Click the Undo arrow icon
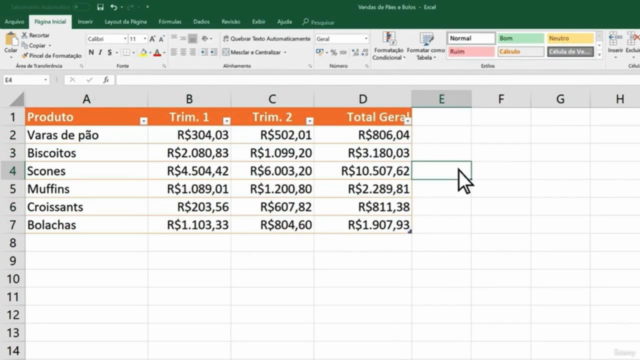Screen dimensions: 640x360 click(113, 7)
